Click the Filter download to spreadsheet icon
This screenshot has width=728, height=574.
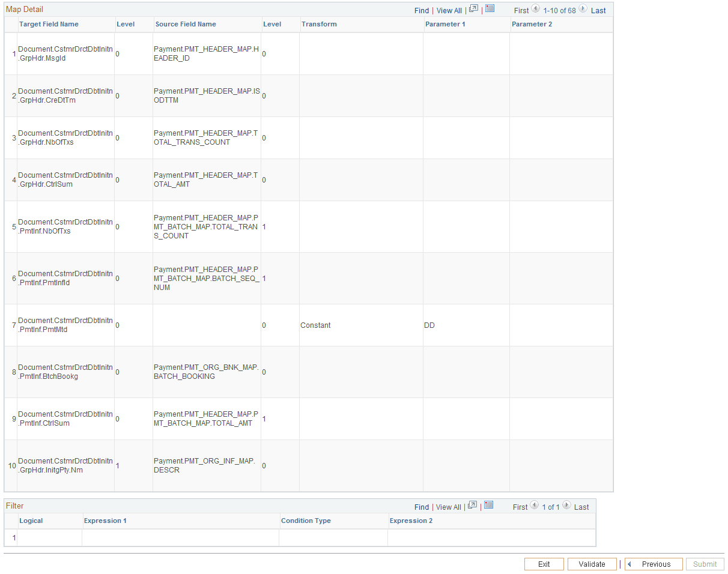coord(488,506)
